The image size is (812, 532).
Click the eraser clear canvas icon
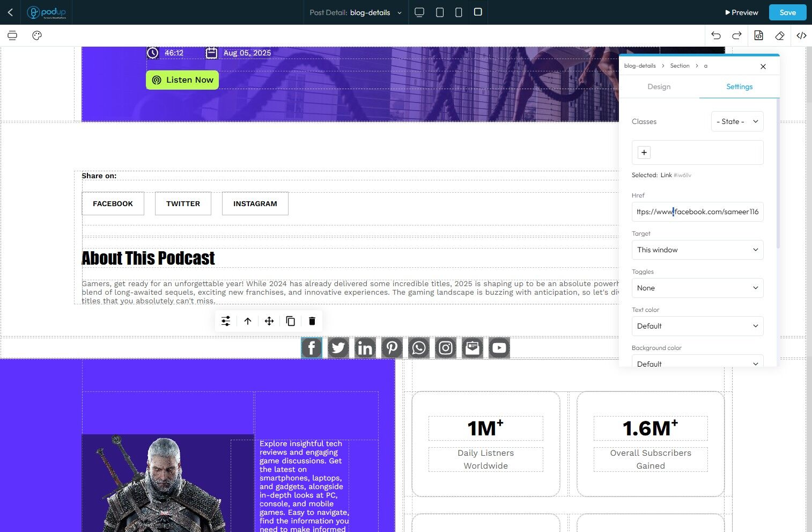point(780,35)
